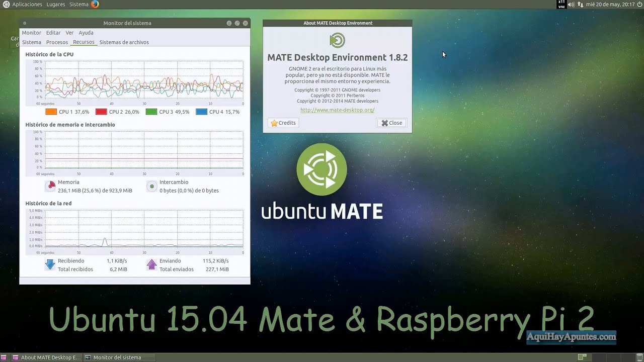Click the 'CPU 1 37,6%' label
The image size is (644, 362).
coord(74,112)
